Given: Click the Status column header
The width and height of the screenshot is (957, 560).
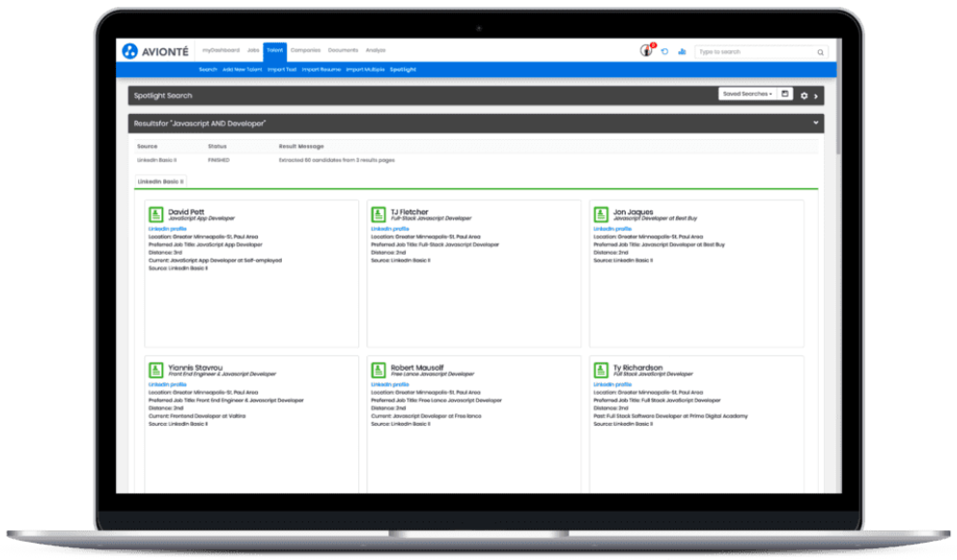Looking at the screenshot, I should click(217, 147).
